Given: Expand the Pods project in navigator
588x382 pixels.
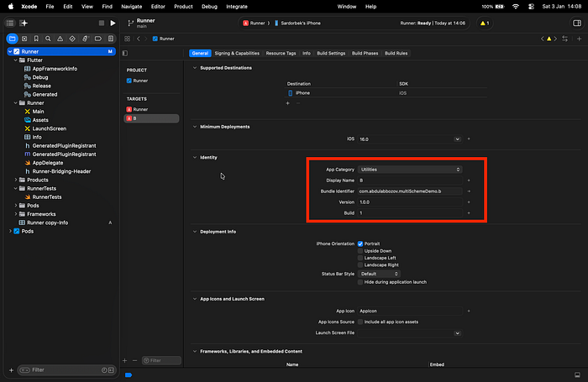Looking at the screenshot, I should pyautogui.click(x=10, y=232).
